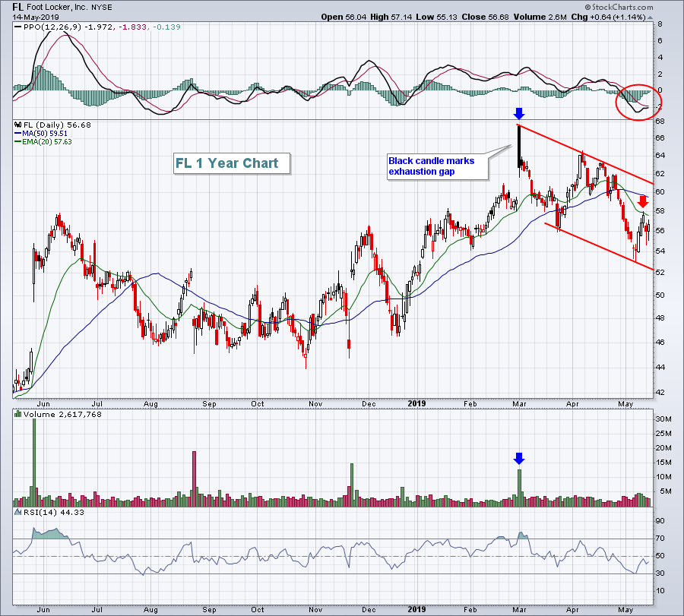The image size is (684, 616).
Task: Click the Low 55.13 value
Action: (436, 17)
